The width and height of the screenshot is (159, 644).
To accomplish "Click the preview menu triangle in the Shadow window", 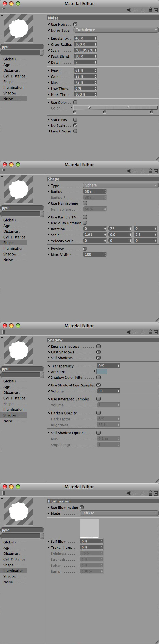I will pos(2,338).
